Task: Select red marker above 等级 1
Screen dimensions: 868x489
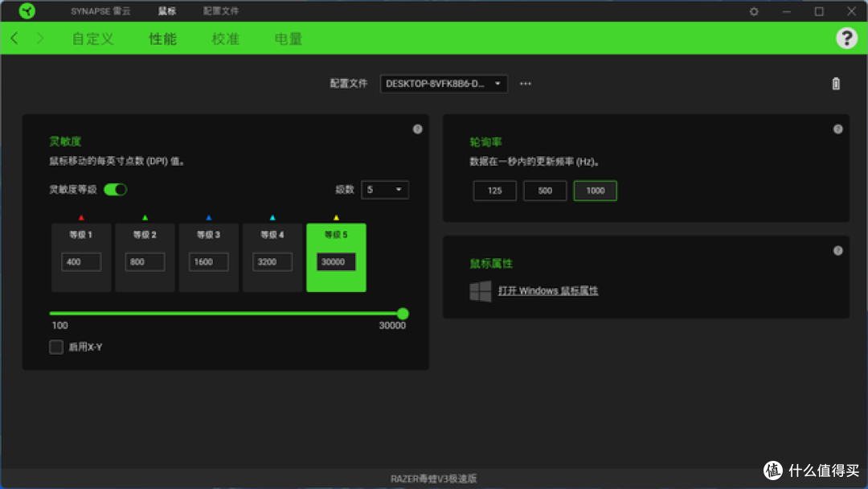Action: tap(81, 218)
